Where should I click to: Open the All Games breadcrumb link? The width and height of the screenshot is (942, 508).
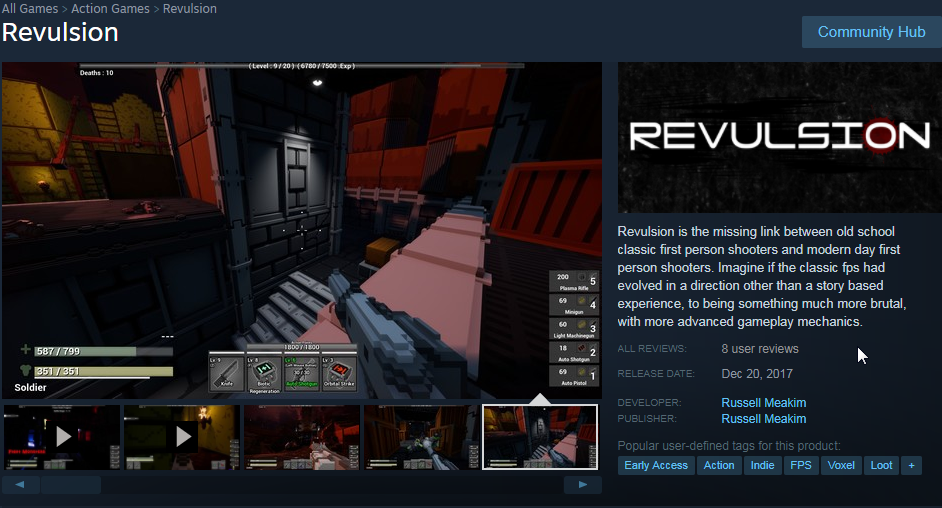click(x=30, y=9)
